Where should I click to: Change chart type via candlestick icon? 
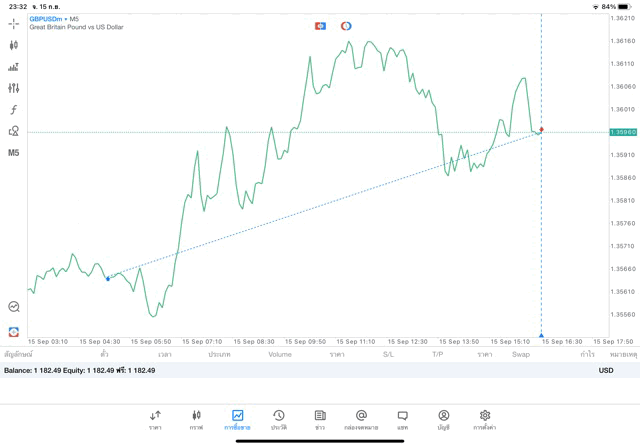pyautogui.click(x=14, y=45)
